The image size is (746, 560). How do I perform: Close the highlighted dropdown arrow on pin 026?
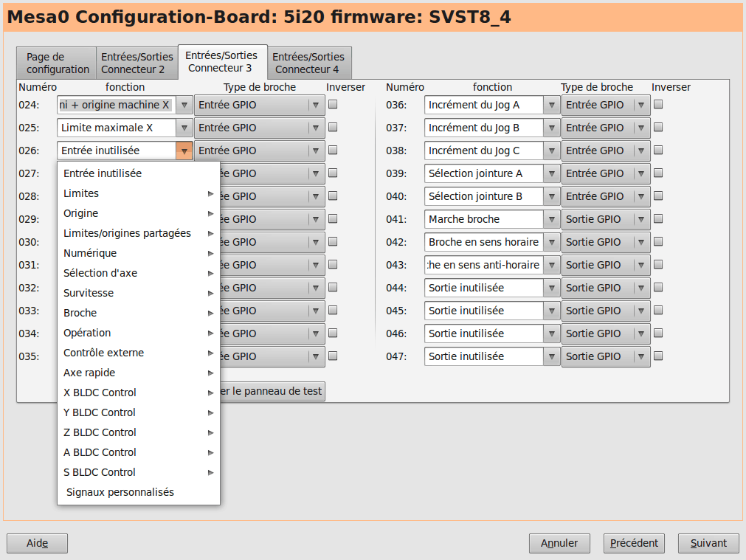click(x=184, y=151)
